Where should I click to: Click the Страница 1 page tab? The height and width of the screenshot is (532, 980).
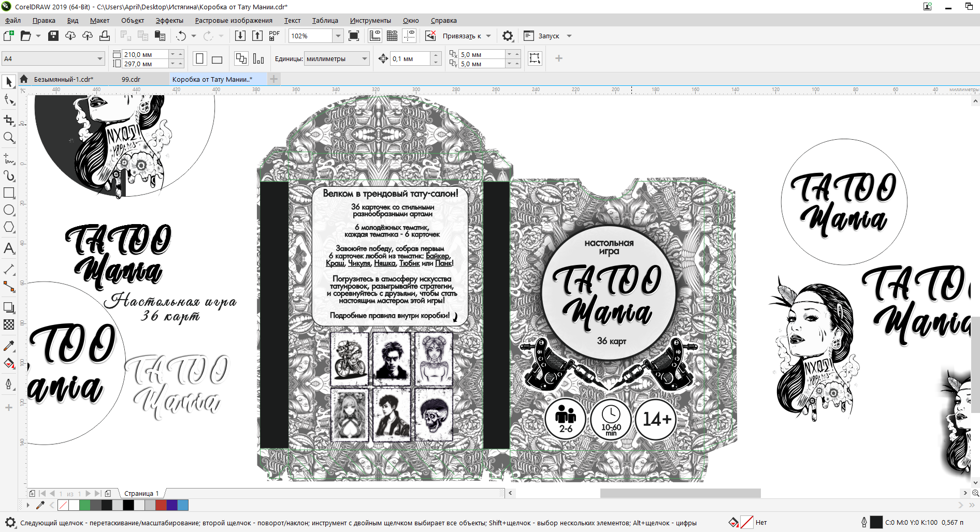point(141,493)
